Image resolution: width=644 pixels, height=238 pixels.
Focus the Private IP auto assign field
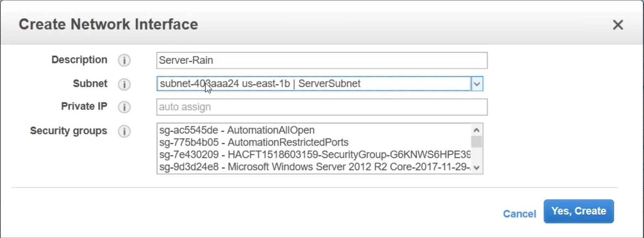pos(321,107)
